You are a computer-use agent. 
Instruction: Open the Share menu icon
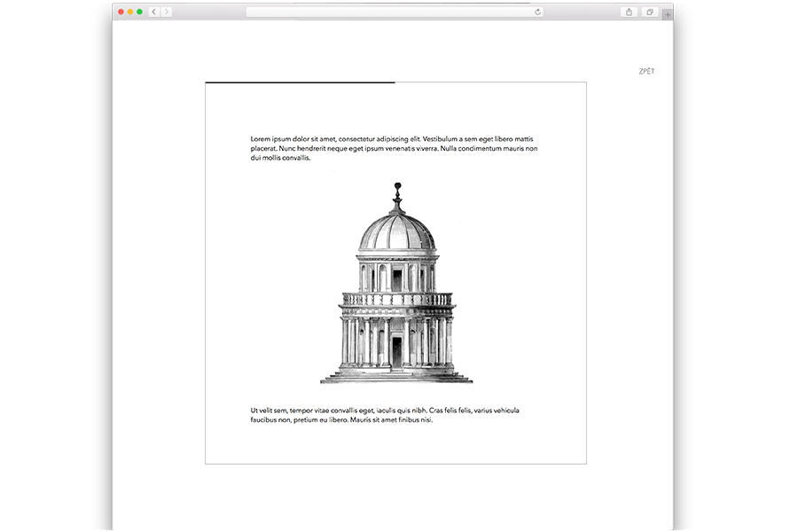(x=629, y=12)
